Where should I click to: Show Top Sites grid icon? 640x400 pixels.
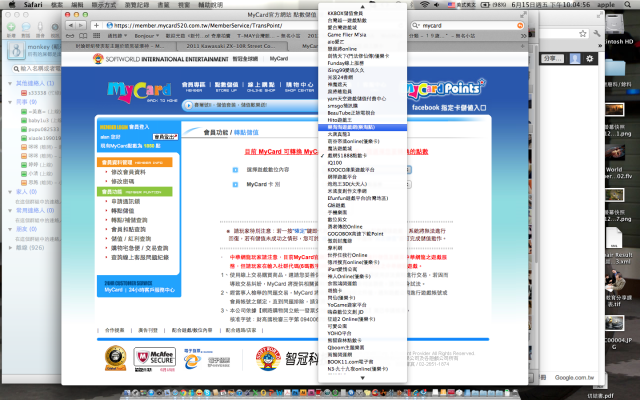[96, 36]
